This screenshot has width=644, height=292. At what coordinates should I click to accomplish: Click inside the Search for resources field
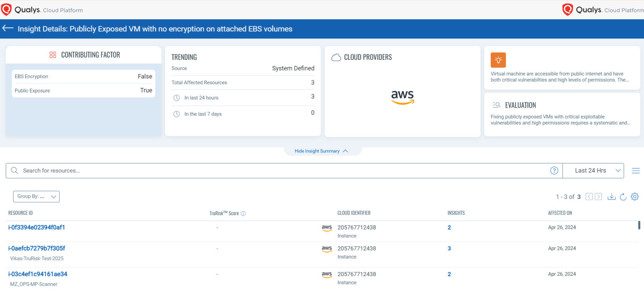[84, 171]
